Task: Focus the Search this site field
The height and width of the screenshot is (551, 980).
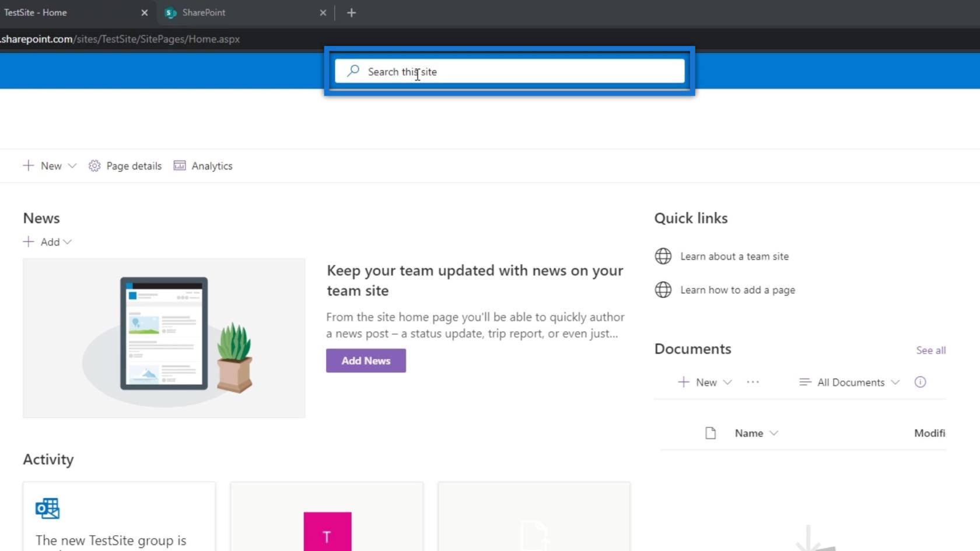Action: coord(509,71)
